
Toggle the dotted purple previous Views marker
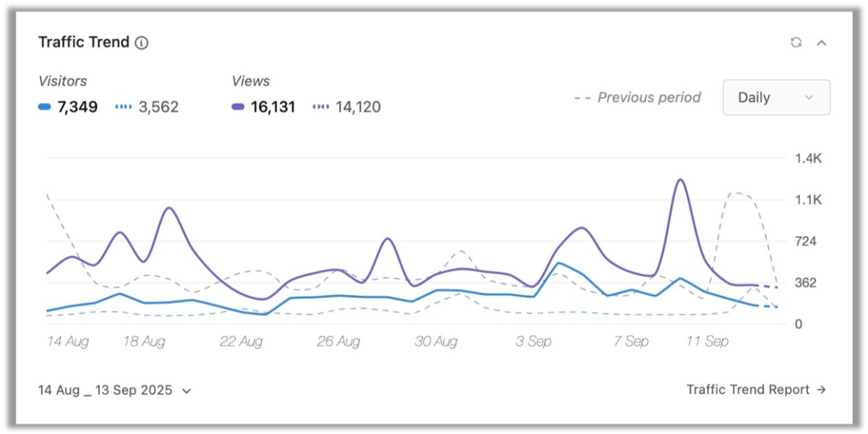click(320, 108)
